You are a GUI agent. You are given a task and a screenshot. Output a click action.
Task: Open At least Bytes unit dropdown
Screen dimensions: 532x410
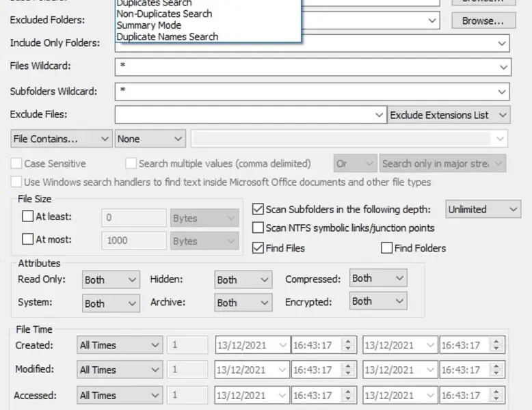(x=204, y=218)
